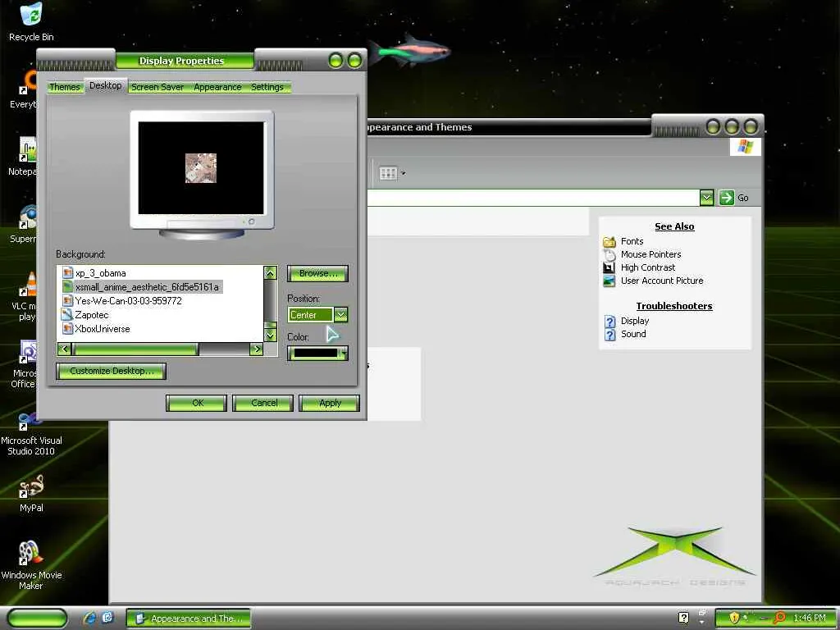Click the Windows flag logo in Appearance window

[745, 147]
